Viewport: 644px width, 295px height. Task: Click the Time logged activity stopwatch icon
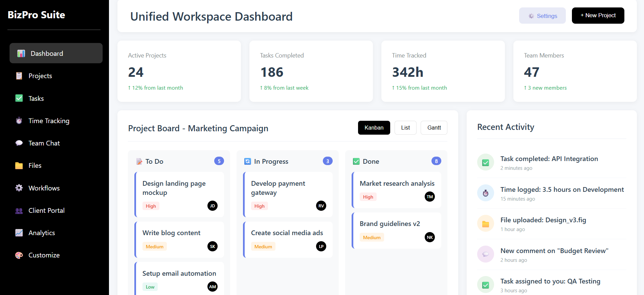[x=486, y=193]
